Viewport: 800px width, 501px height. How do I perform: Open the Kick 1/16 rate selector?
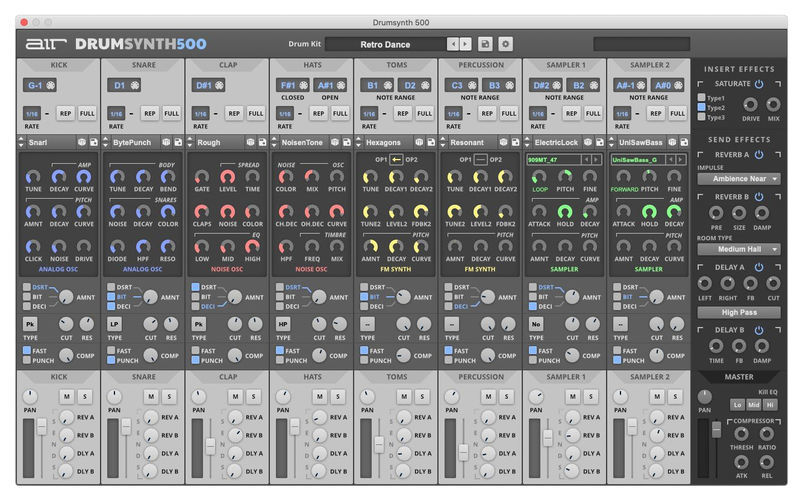coord(32,113)
